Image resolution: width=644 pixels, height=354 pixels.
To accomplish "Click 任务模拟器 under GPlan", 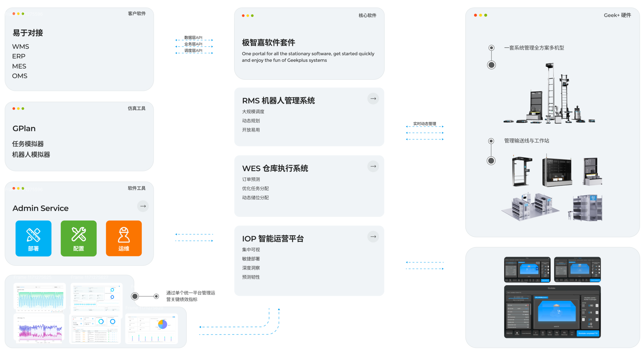I will [x=28, y=144].
